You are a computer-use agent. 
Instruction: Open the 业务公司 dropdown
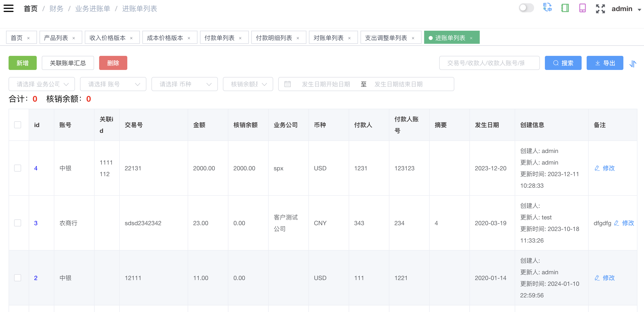point(42,84)
